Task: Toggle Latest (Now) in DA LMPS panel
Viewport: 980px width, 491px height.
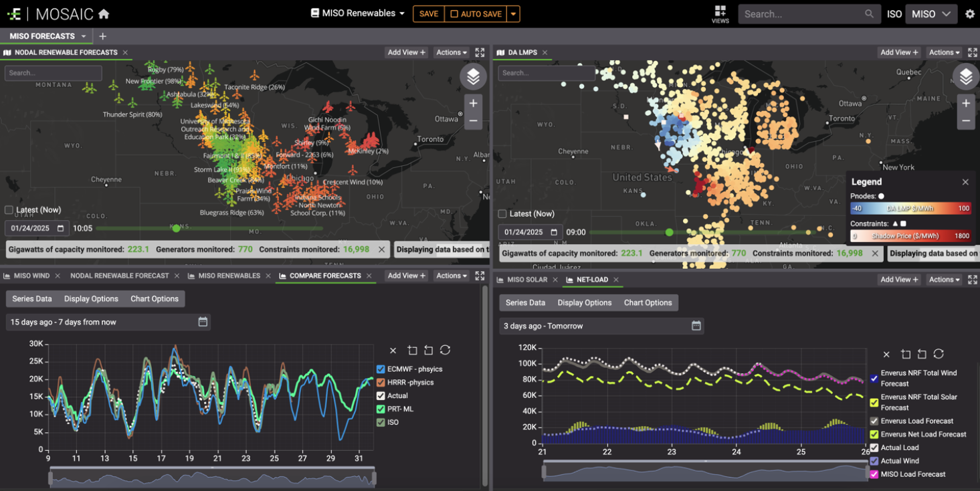Action: click(502, 214)
